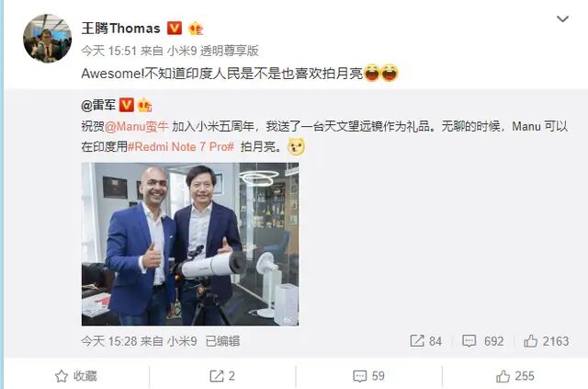
Task: Open the original post's 692 comments
Action: point(483,341)
